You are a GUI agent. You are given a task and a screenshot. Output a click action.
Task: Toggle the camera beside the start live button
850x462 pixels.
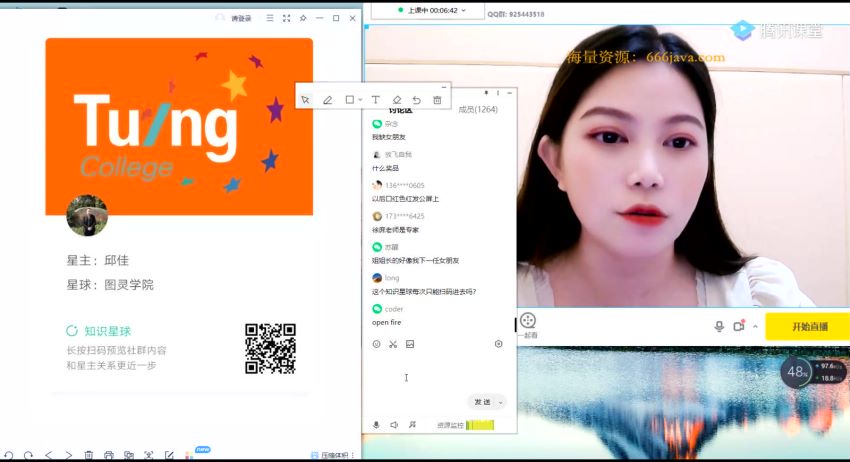coord(739,326)
